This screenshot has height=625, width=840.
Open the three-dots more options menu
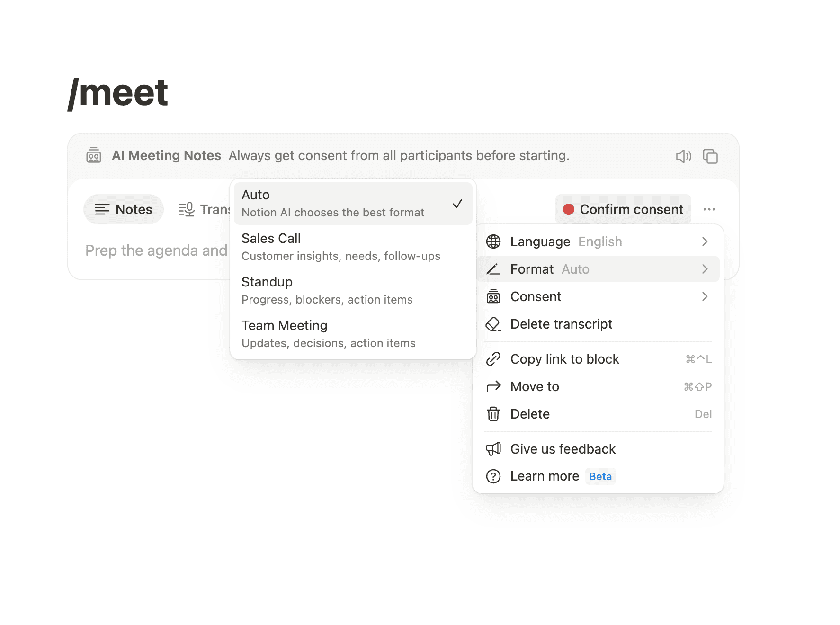(x=709, y=209)
